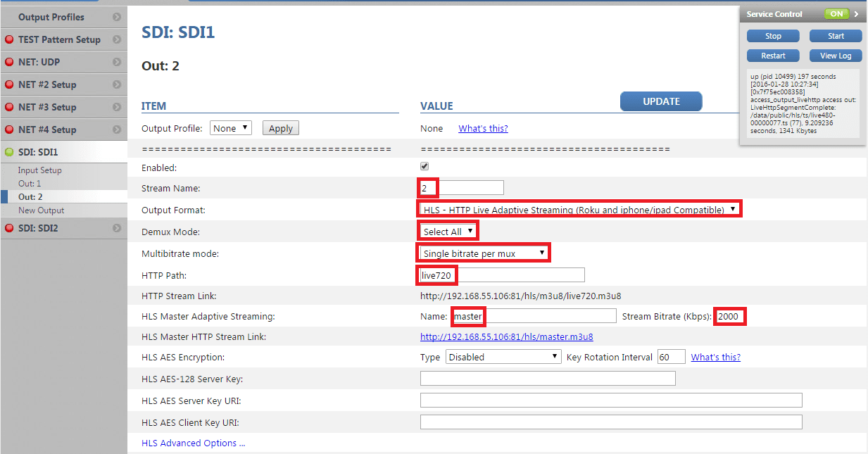The image size is (868, 454).
Task: Click the Stream Name input field
Action: pyautogui.click(x=462, y=188)
